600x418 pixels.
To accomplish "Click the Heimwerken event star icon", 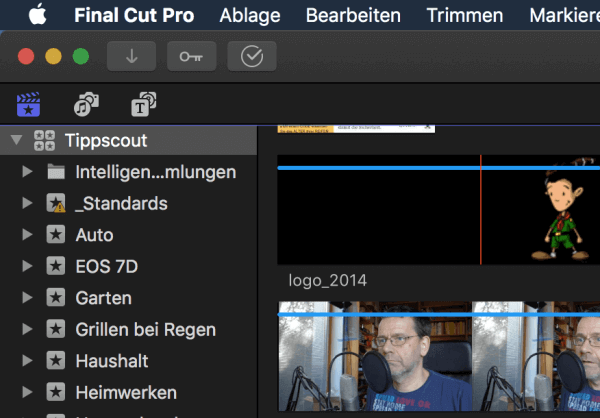I will pos(56,392).
